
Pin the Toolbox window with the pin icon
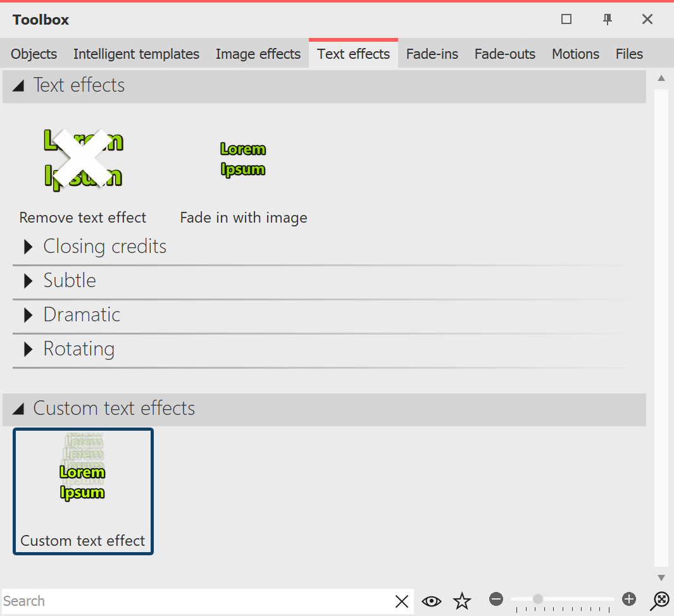click(x=607, y=20)
